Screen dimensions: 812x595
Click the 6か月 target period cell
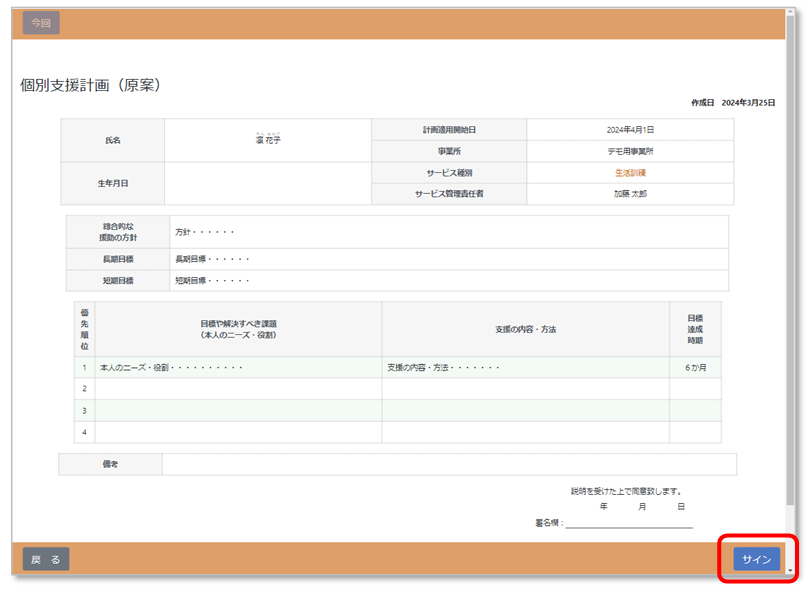pyautogui.click(x=695, y=368)
